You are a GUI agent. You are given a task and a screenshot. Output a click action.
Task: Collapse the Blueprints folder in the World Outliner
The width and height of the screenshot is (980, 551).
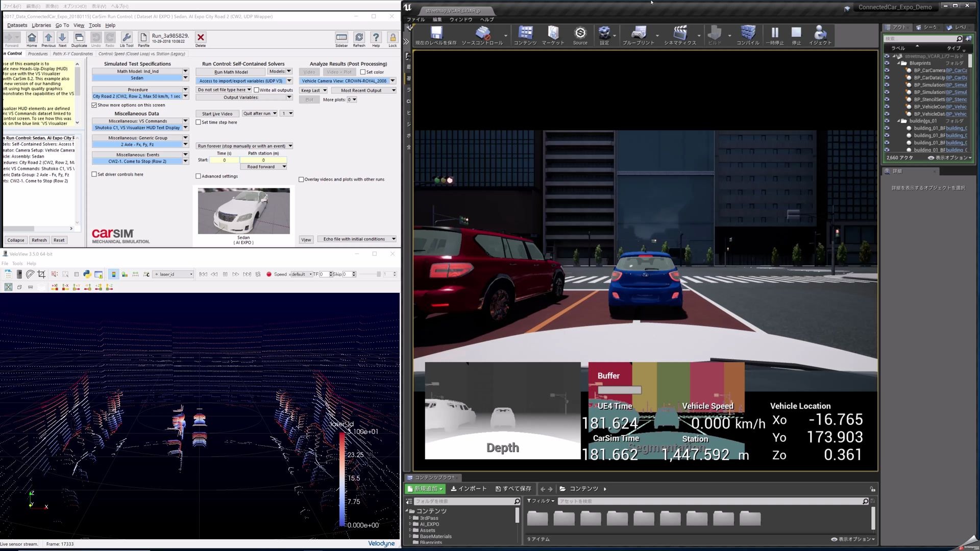tap(899, 63)
